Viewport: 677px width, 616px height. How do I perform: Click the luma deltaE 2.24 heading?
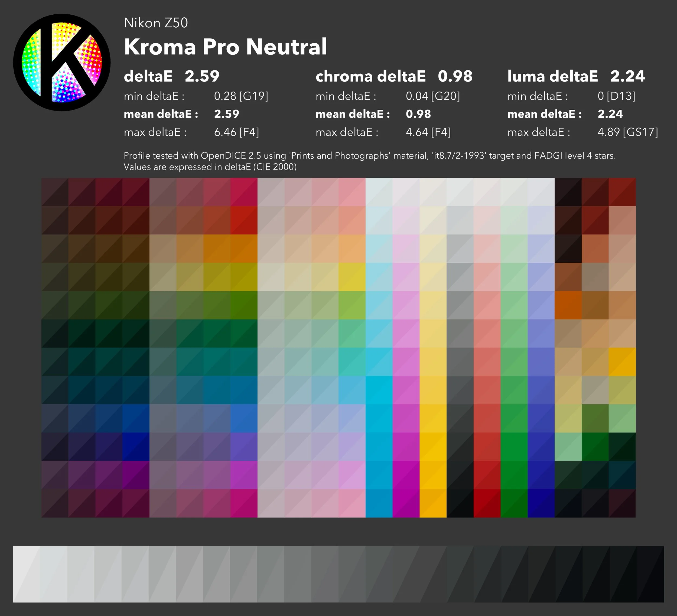click(x=576, y=76)
